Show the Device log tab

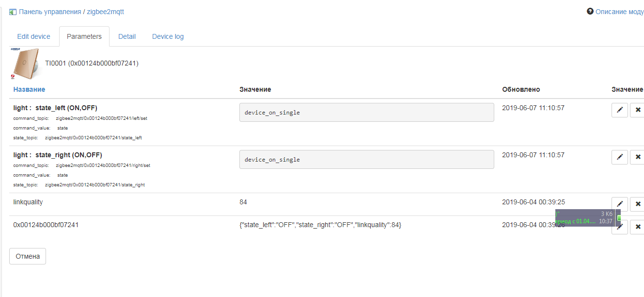168,36
